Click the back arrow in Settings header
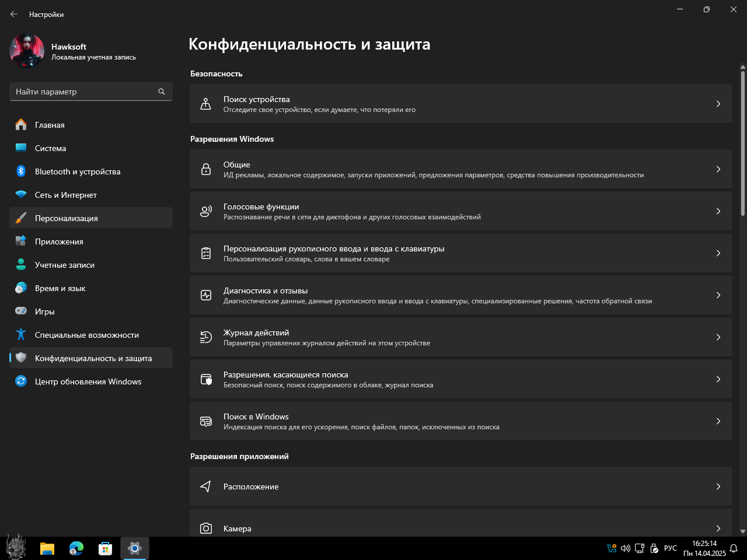The height and width of the screenshot is (560, 747). pos(14,14)
